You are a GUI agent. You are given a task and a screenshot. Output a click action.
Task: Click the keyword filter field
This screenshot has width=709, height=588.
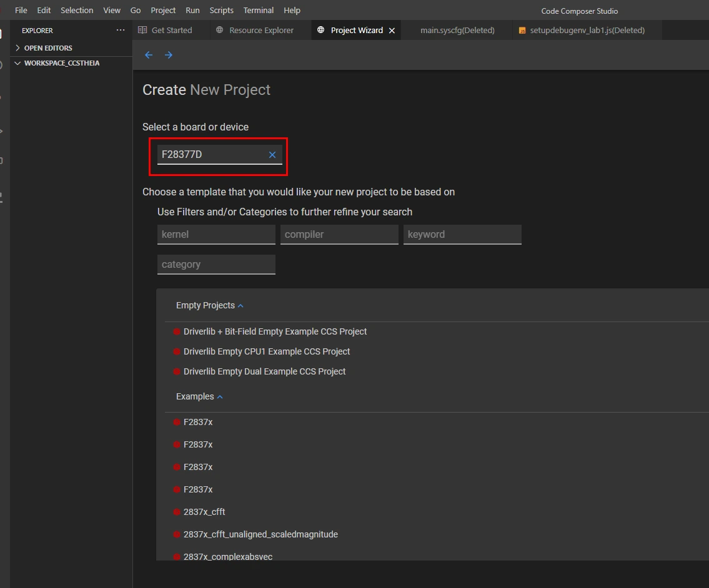click(462, 234)
